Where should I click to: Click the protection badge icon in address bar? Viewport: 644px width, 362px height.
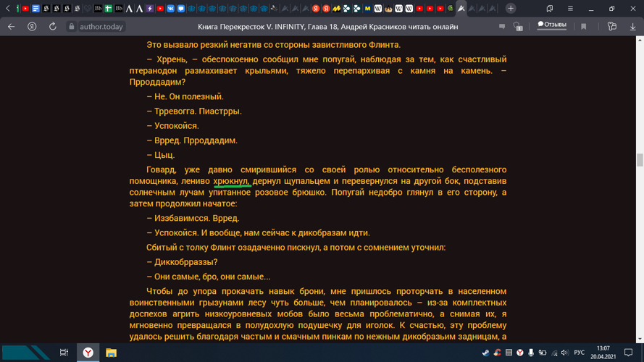[x=518, y=27]
